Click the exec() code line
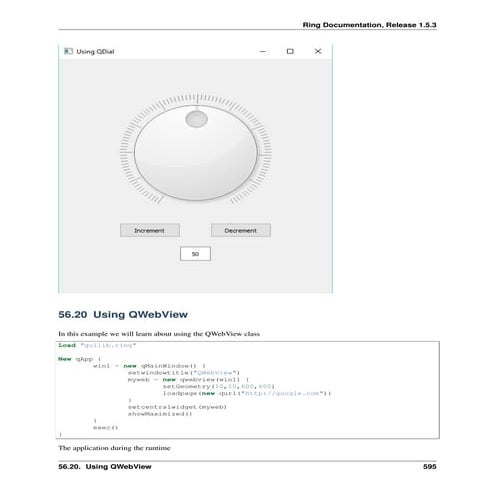The width and height of the screenshot is (495, 495). click(105, 427)
